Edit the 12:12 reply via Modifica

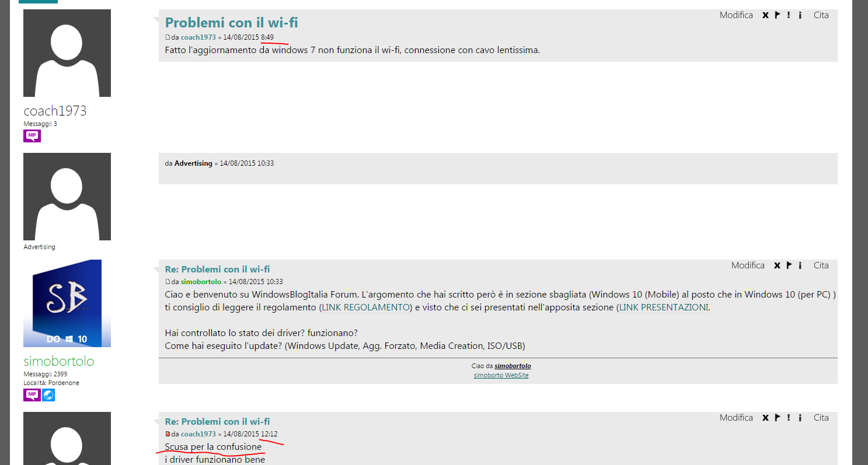736,418
